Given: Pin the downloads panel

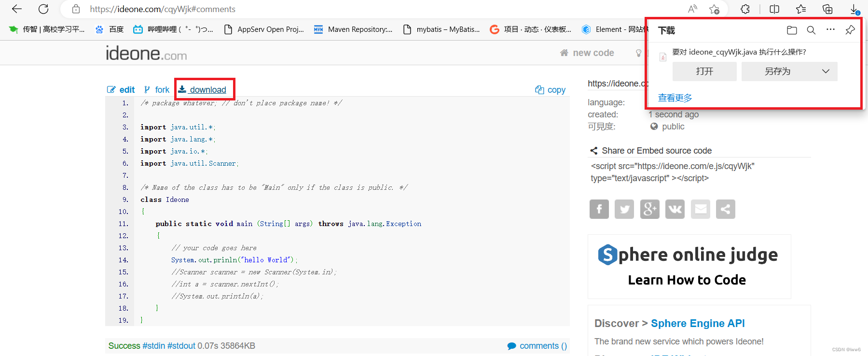Looking at the screenshot, I should coord(850,30).
